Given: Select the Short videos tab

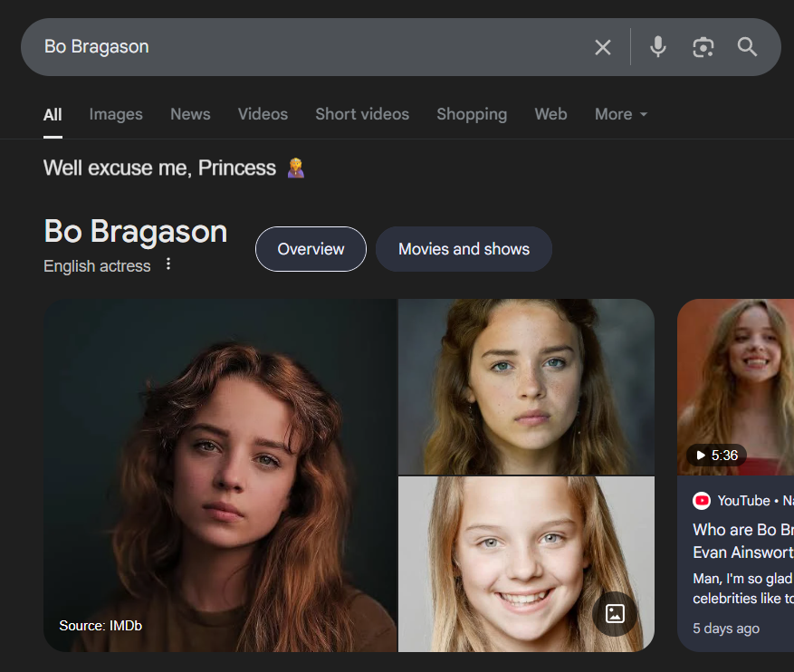Looking at the screenshot, I should (x=362, y=114).
